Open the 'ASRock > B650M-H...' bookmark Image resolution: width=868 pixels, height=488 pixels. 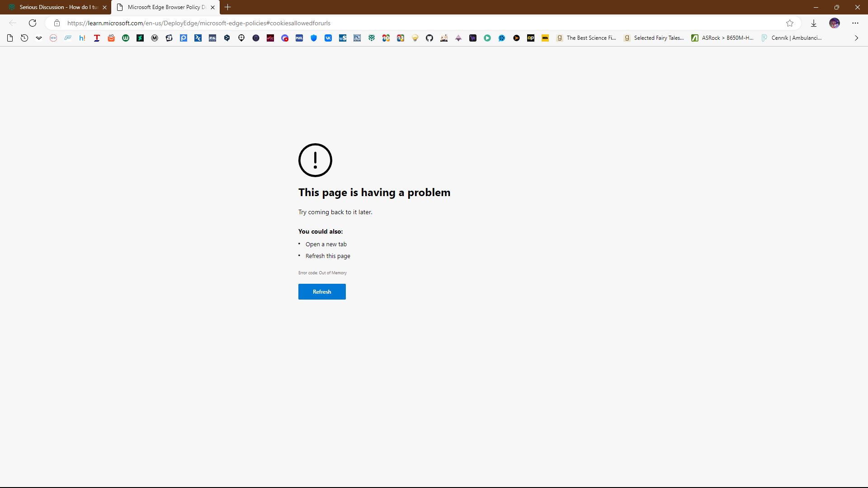coord(722,38)
